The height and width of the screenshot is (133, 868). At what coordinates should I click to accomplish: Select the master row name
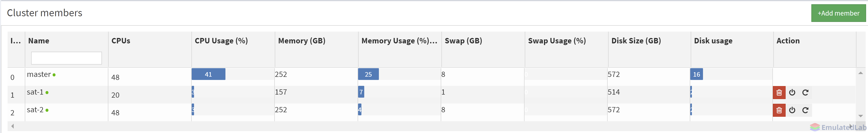39,75
